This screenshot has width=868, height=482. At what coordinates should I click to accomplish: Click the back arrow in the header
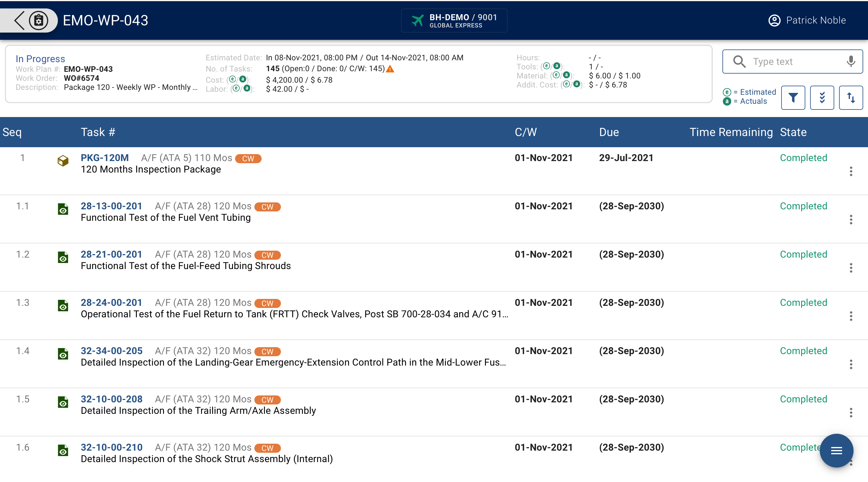tap(19, 20)
